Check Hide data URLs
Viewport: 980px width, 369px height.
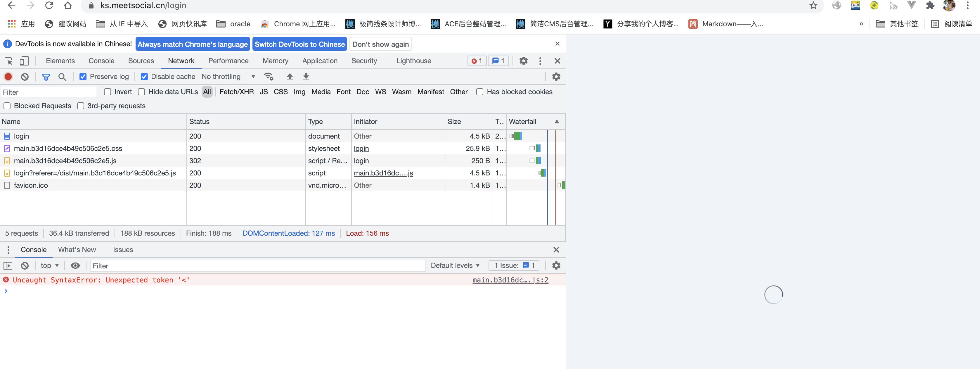141,92
